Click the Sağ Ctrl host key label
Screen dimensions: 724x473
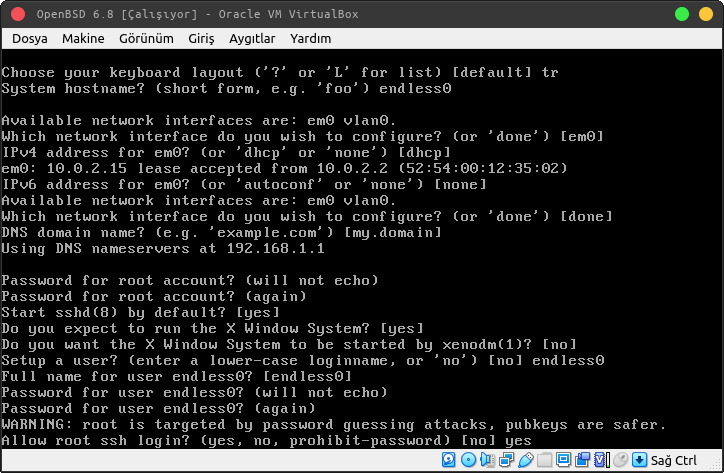point(673,460)
